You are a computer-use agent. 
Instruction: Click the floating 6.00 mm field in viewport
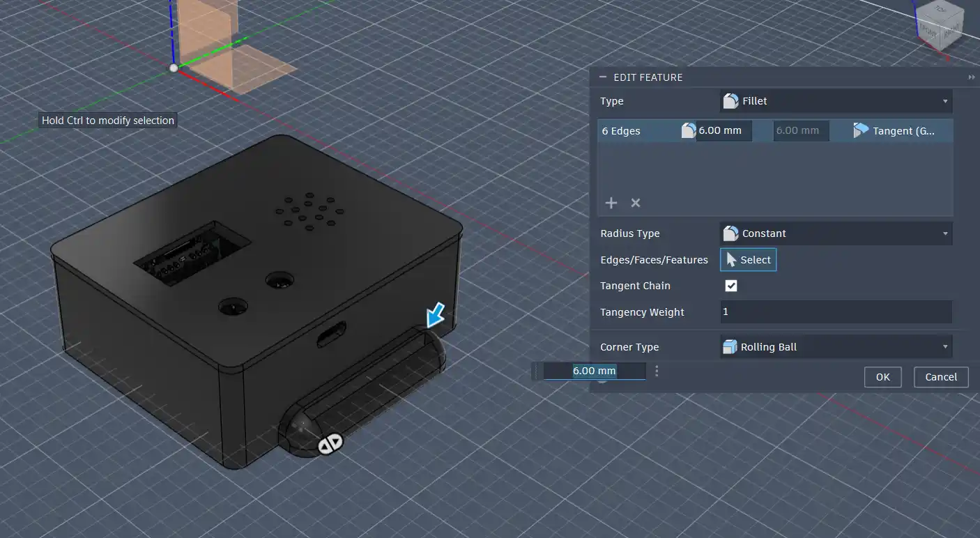(x=595, y=371)
